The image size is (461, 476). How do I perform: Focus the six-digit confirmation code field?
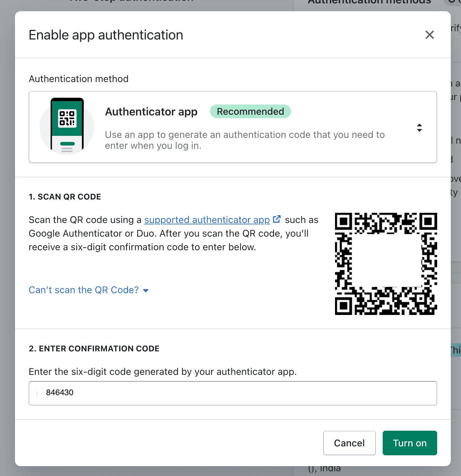(233, 393)
